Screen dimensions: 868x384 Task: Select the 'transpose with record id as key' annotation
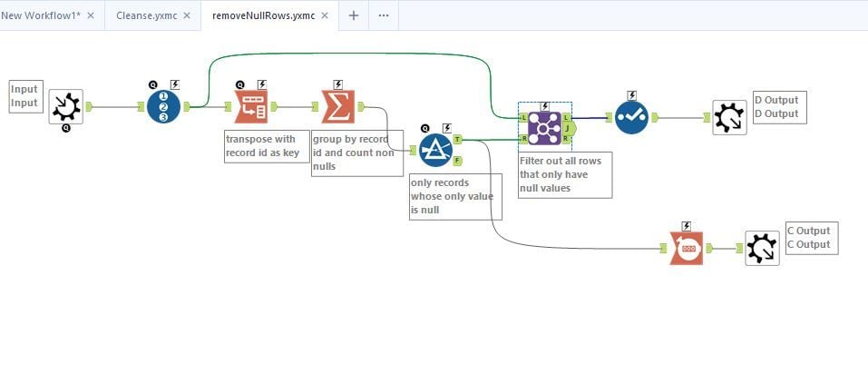267,146
